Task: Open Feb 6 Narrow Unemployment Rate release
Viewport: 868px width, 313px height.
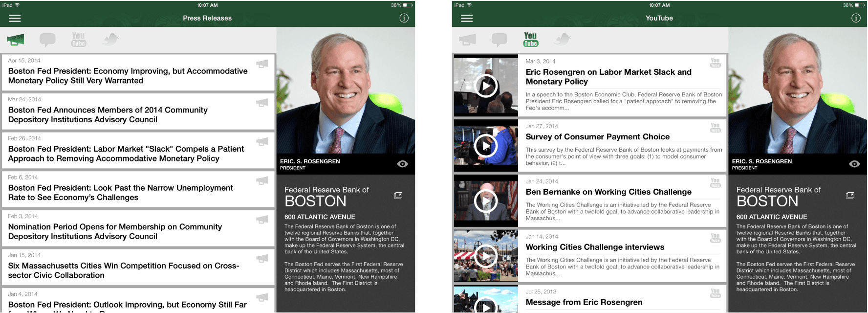Action: (x=138, y=189)
